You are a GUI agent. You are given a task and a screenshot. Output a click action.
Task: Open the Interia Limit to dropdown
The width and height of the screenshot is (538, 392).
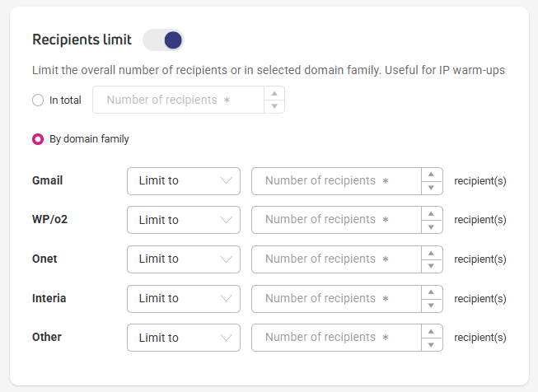pyautogui.click(x=184, y=299)
